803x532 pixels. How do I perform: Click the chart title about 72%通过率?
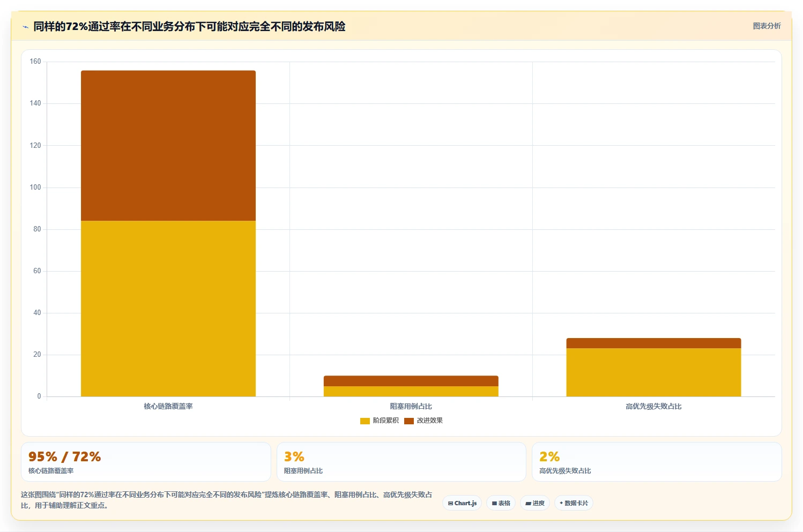point(189,26)
